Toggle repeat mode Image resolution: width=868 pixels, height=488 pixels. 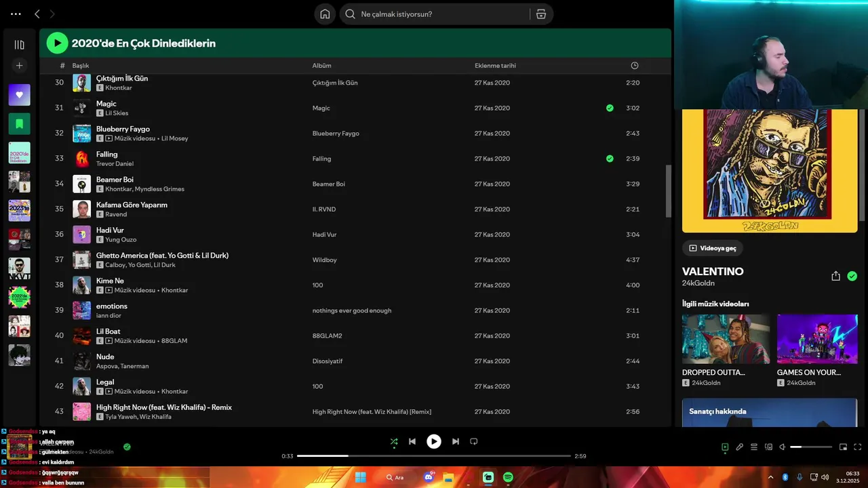(474, 441)
